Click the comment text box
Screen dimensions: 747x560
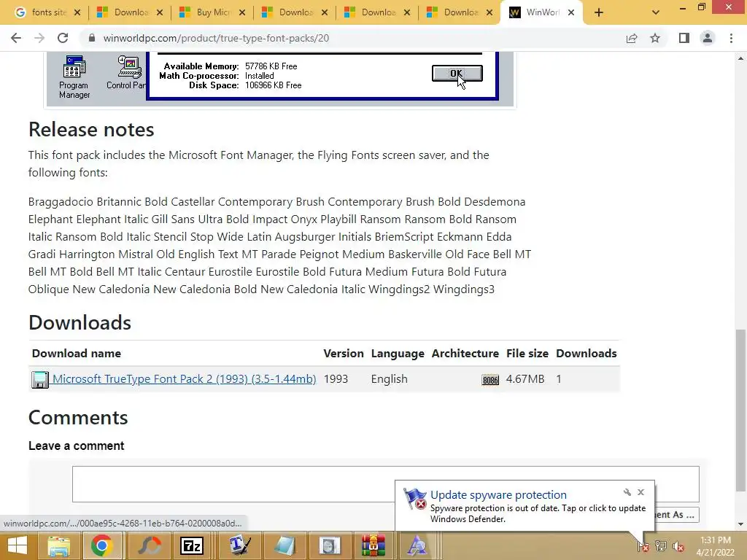click(x=385, y=484)
